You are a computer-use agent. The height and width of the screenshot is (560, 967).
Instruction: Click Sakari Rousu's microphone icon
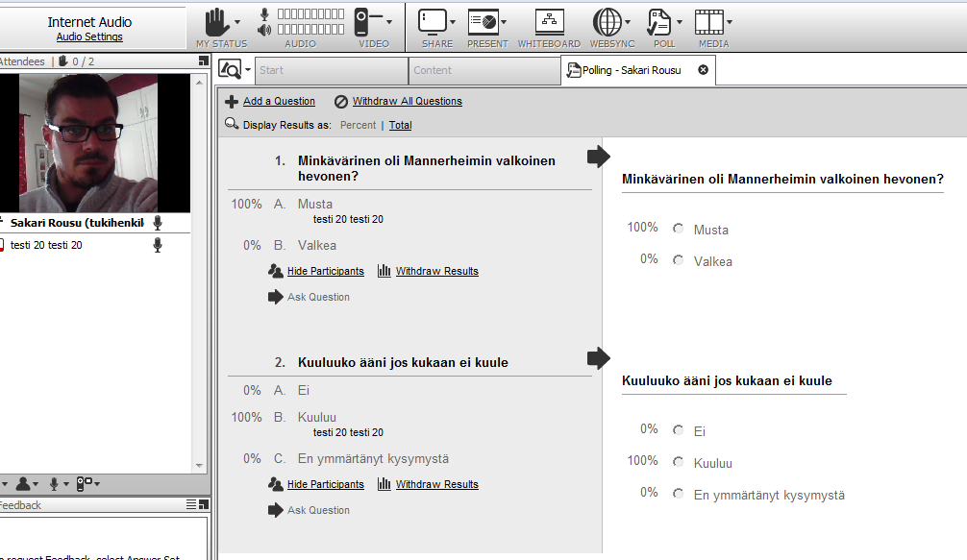[158, 223]
